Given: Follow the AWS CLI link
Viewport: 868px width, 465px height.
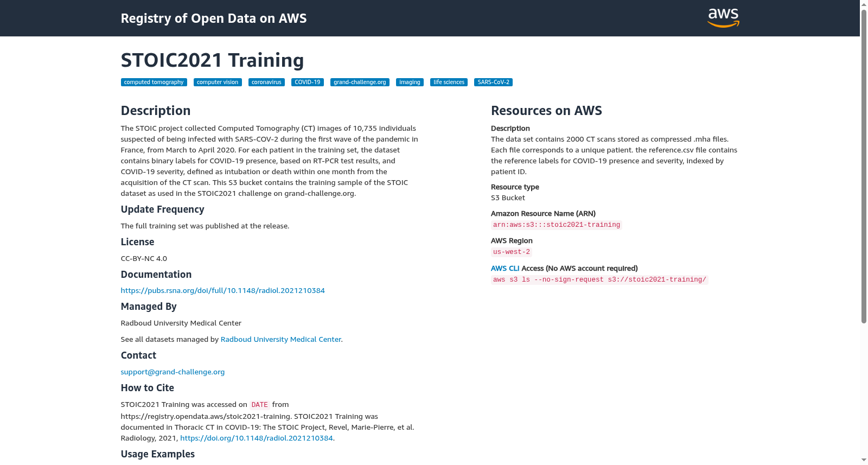Looking at the screenshot, I should click(x=505, y=268).
